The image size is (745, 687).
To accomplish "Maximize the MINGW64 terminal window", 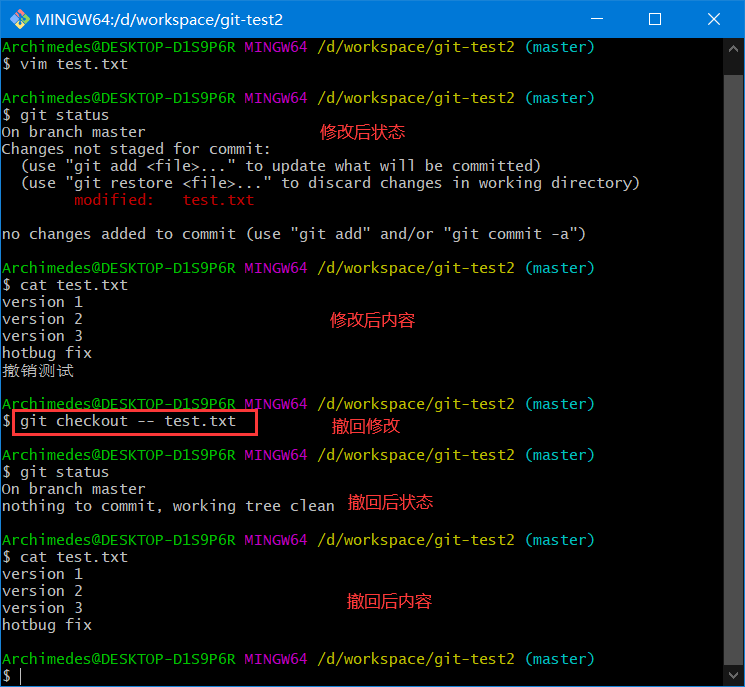I will tap(655, 19).
